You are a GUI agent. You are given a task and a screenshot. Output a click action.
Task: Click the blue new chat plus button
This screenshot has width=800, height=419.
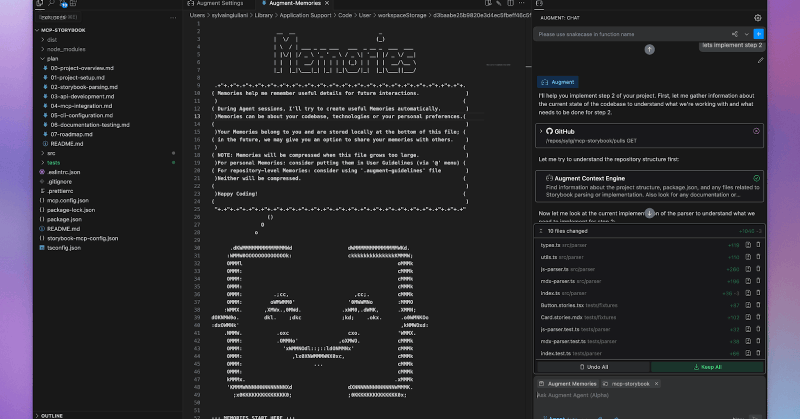point(759,34)
